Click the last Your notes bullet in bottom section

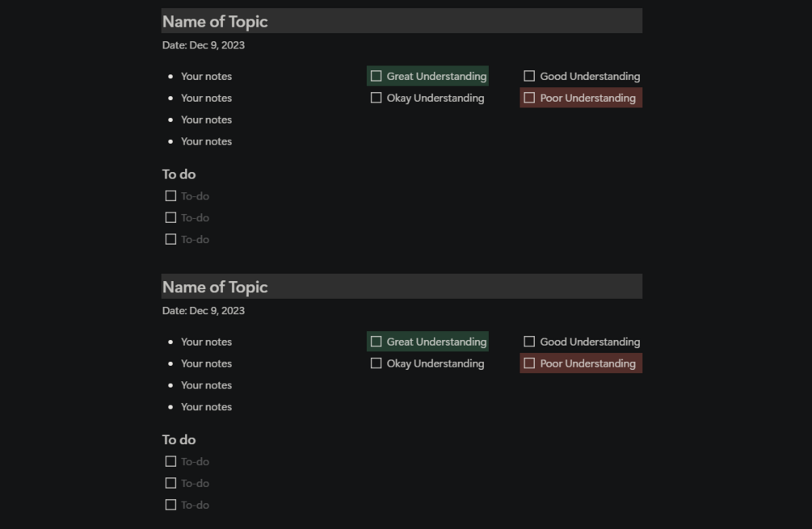pos(206,407)
